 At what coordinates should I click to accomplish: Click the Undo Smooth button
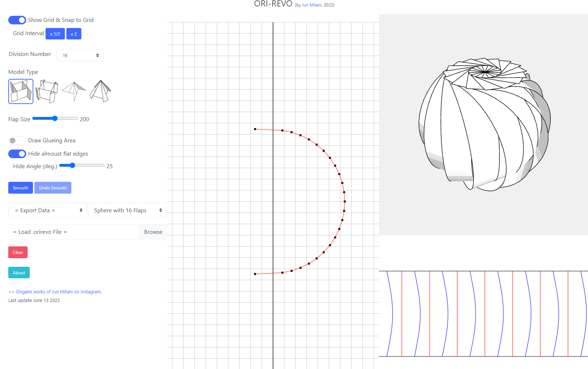53,188
